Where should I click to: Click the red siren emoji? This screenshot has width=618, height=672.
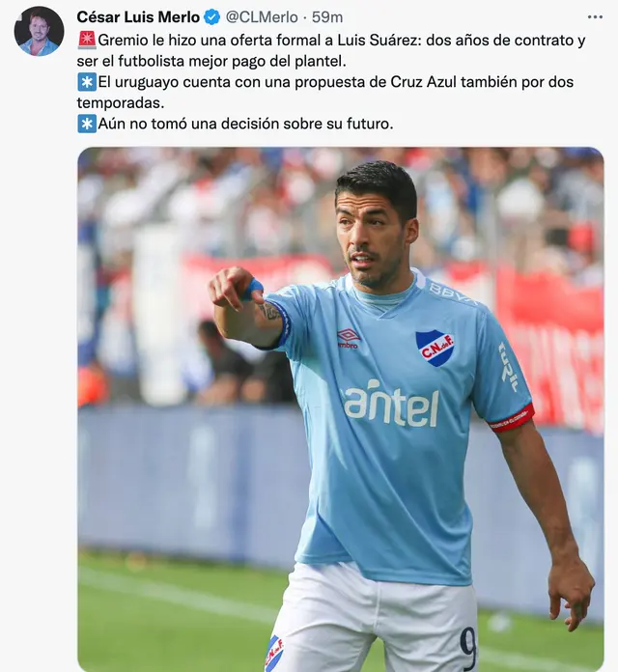click(x=87, y=41)
